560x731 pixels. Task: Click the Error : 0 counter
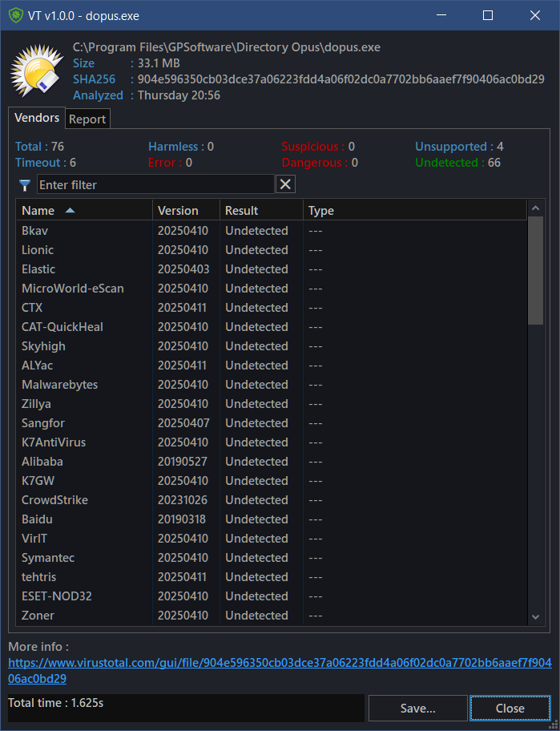(170, 163)
